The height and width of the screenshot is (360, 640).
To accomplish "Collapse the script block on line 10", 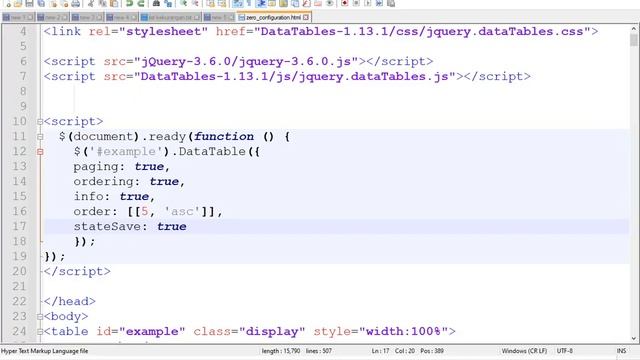I will (x=40, y=122).
